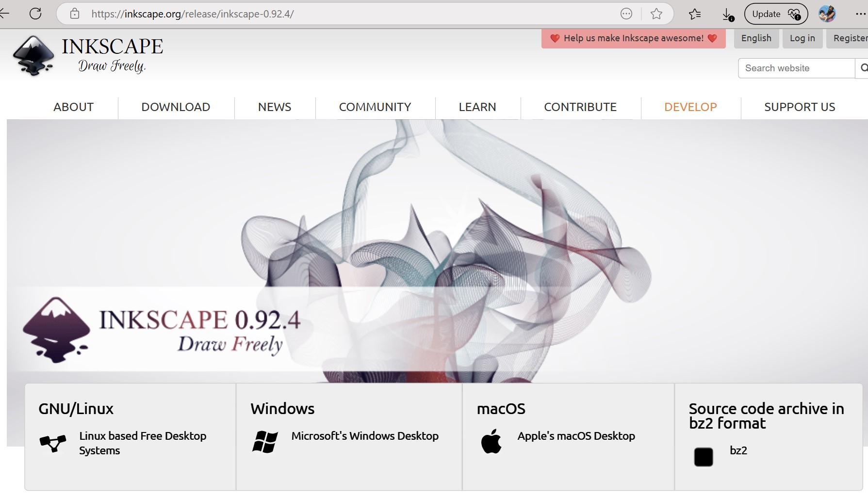The width and height of the screenshot is (868, 496).
Task: Click the round face icon in the address bar
Action: point(626,14)
